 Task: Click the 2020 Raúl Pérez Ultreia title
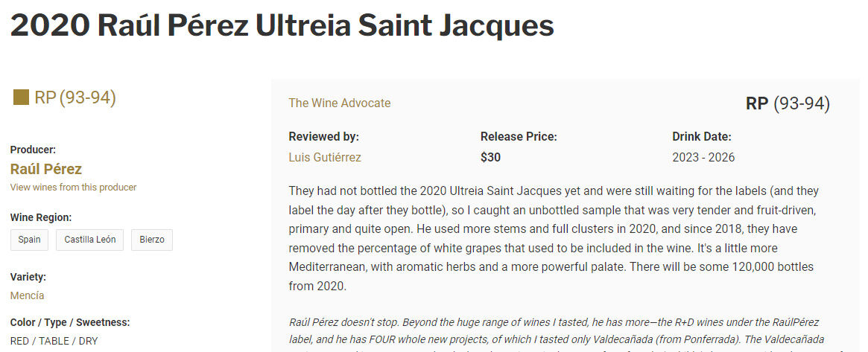(282, 26)
